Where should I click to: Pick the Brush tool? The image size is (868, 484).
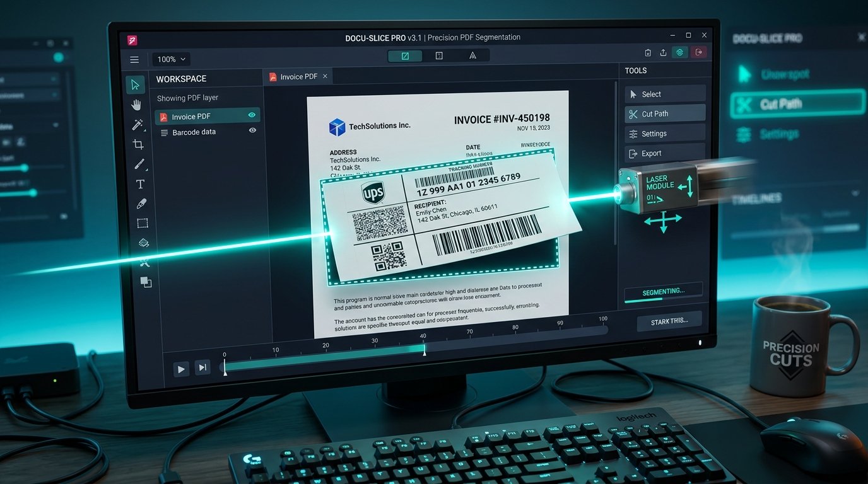139,164
